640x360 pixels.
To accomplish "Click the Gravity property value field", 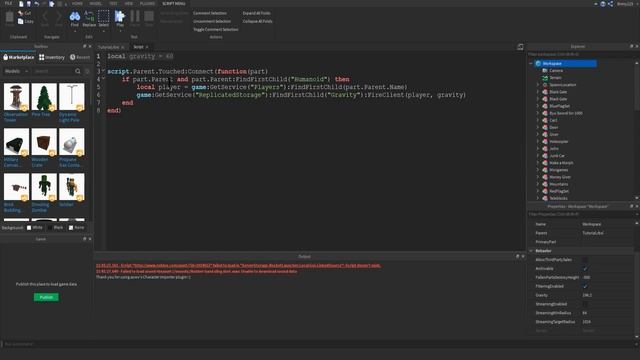I will coord(607,295).
